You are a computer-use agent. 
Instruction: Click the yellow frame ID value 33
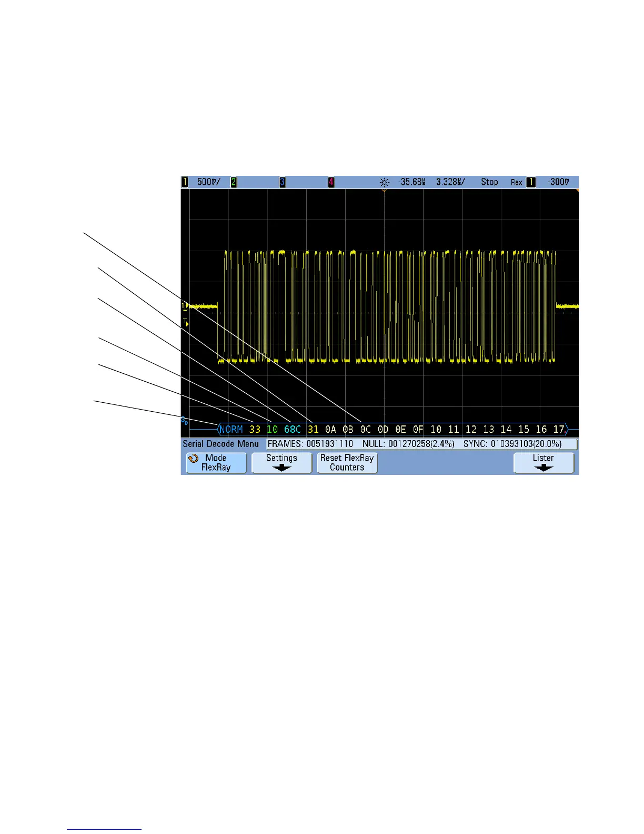[255, 430]
